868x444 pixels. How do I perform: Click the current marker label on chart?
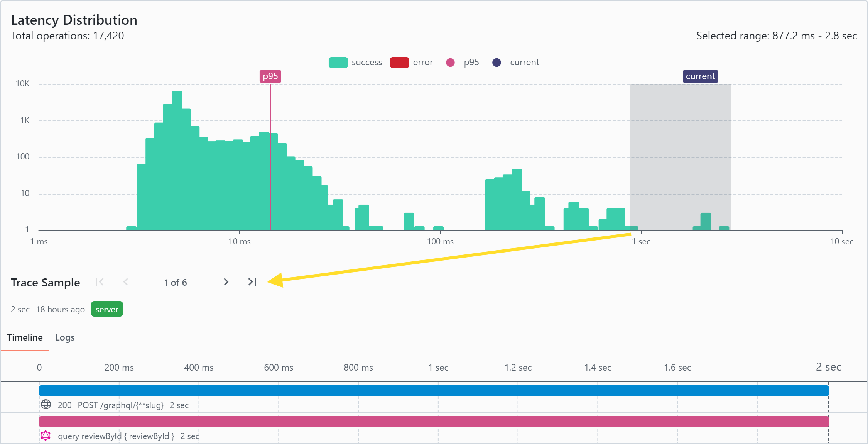point(700,76)
